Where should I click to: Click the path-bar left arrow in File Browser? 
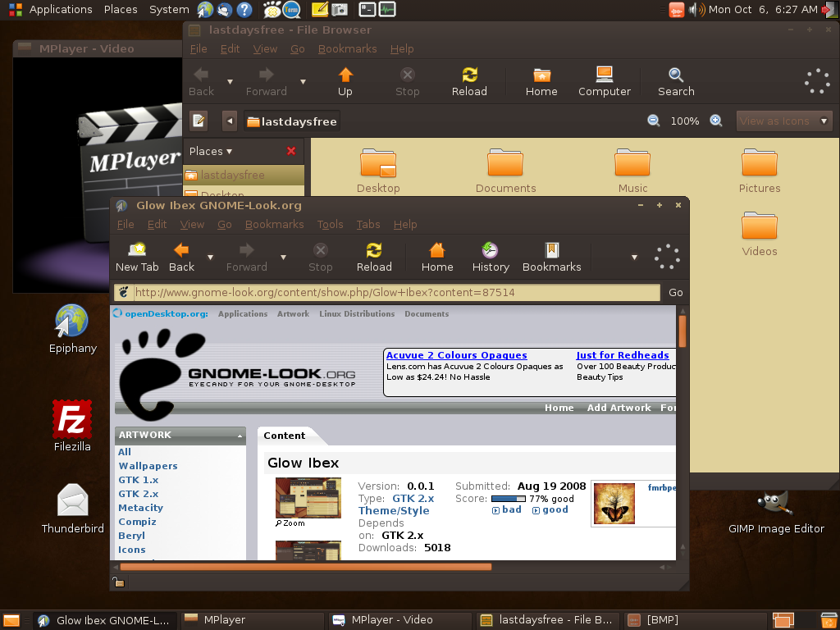[230, 121]
